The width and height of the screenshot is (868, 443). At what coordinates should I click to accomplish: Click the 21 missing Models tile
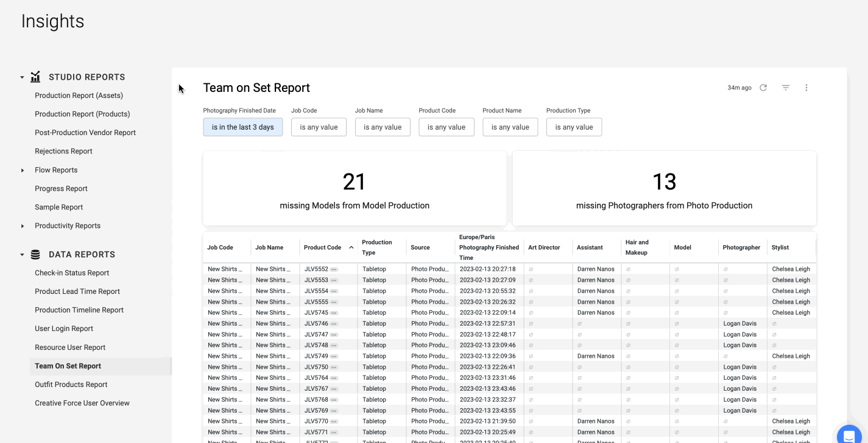tap(355, 189)
